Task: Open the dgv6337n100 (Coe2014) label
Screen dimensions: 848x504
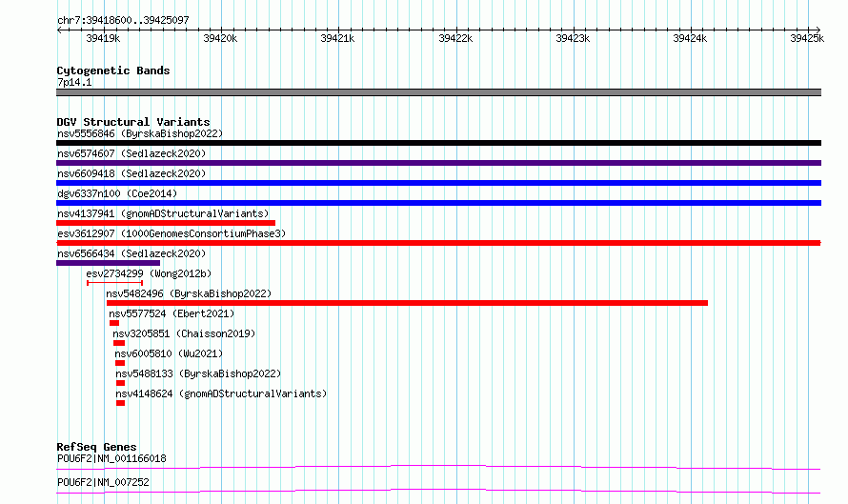Action: [x=117, y=193]
